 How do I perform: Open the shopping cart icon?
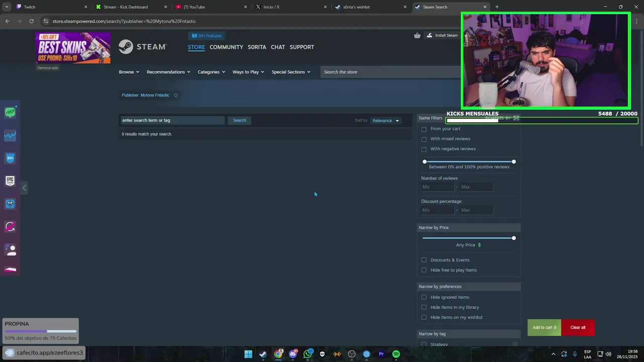[x=417, y=35]
